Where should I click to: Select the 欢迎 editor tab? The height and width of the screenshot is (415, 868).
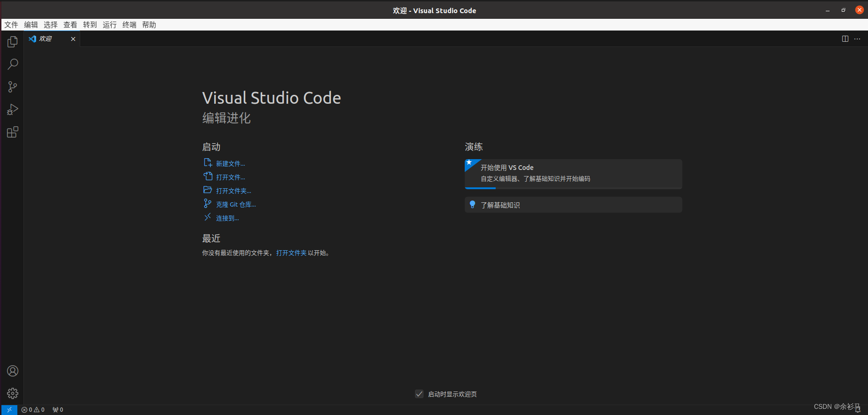(52, 39)
